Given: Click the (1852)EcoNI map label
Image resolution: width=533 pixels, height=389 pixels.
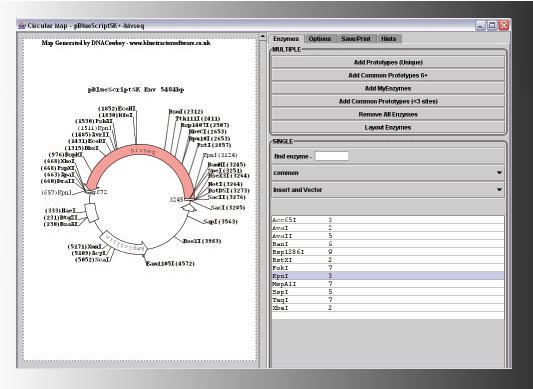Looking at the screenshot, I should click(117, 108).
